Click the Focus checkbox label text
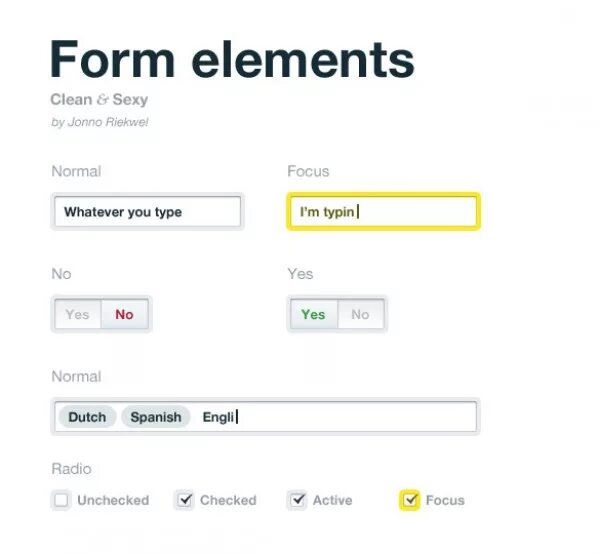 (445, 500)
